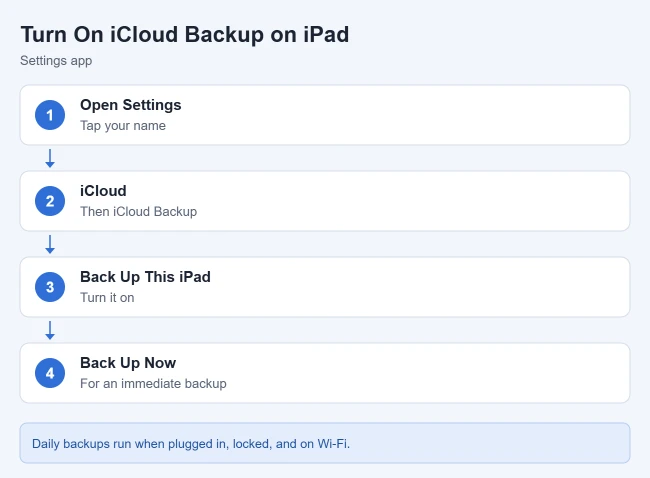Select the 'iCloud' step title

click(x=103, y=191)
